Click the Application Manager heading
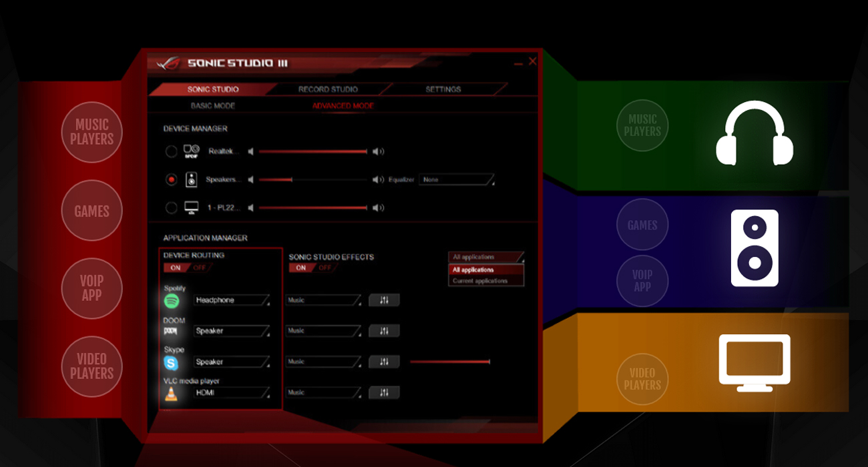This screenshot has width=868, height=467. pos(206,238)
